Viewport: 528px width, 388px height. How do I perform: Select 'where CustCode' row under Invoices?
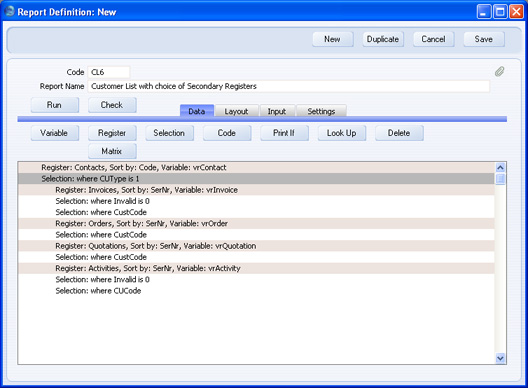[256, 212]
